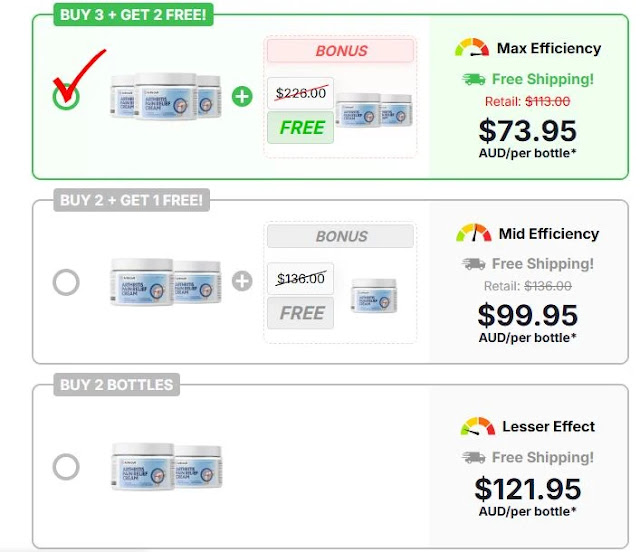Click the gray FREE button in middle bonus
This screenshot has height=552, width=640.
click(301, 313)
